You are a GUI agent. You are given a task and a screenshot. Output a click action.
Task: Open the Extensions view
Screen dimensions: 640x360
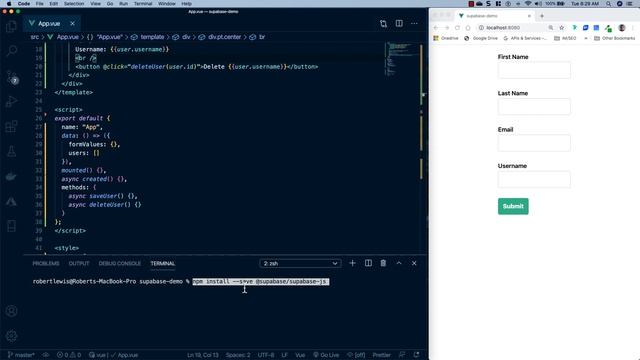(x=11, y=126)
